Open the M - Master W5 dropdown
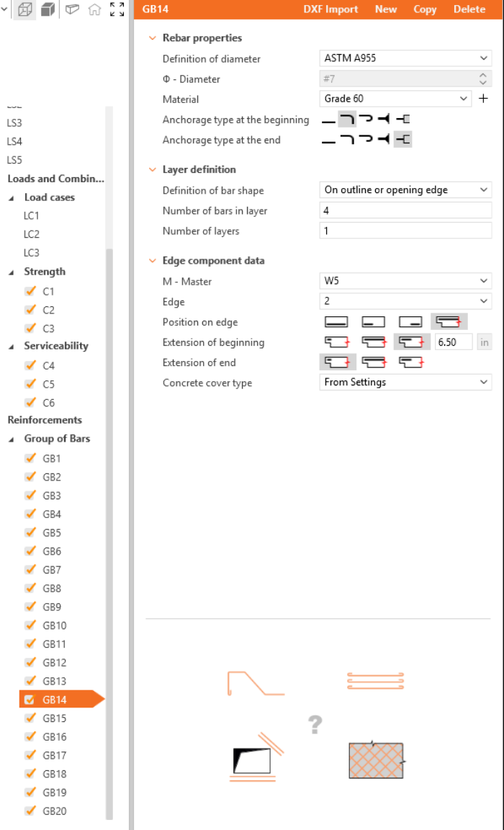The width and height of the screenshot is (504, 830). tap(405, 281)
